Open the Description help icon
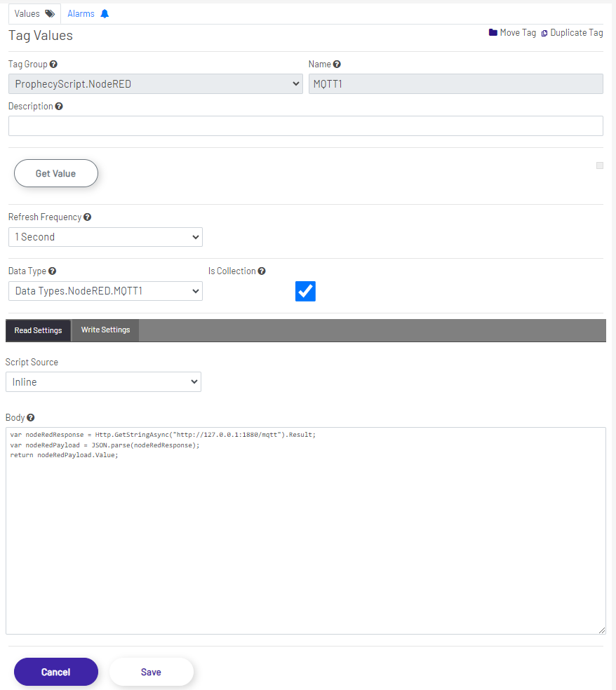 (58, 106)
